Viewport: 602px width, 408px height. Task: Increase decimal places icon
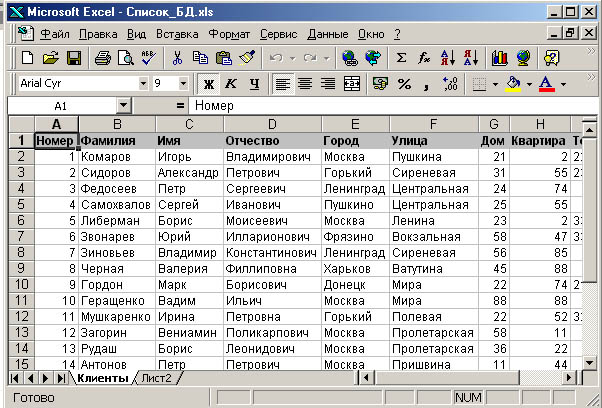(x=450, y=83)
